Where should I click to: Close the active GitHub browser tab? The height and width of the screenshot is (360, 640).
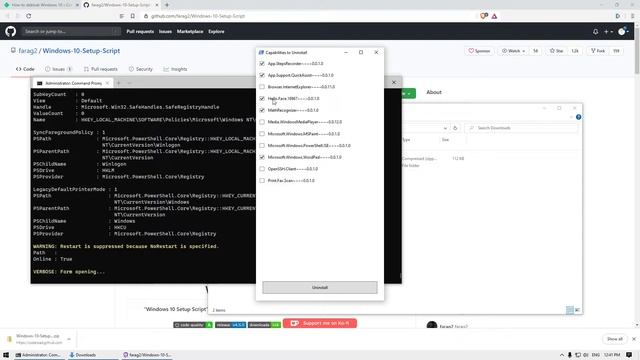click(x=157, y=5)
